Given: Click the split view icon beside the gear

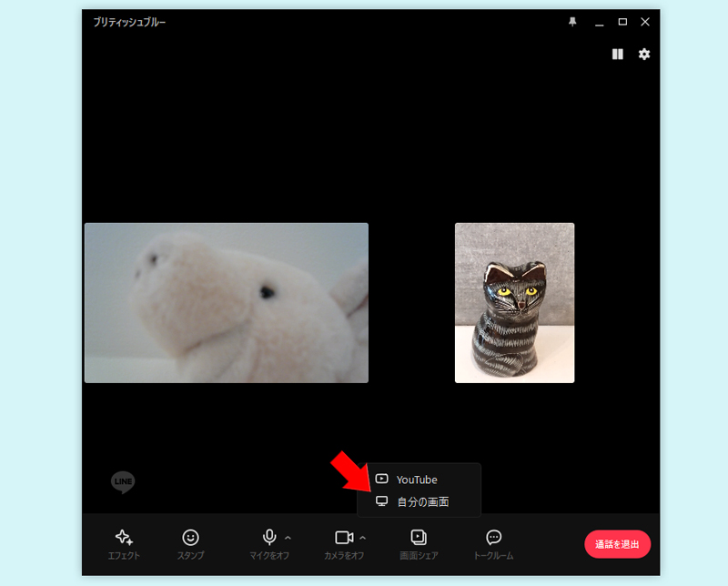Looking at the screenshot, I should pyautogui.click(x=618, y=55).
